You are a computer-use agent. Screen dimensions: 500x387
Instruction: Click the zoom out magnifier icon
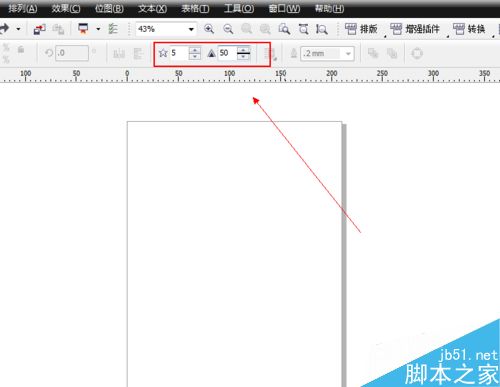[228, 29]
